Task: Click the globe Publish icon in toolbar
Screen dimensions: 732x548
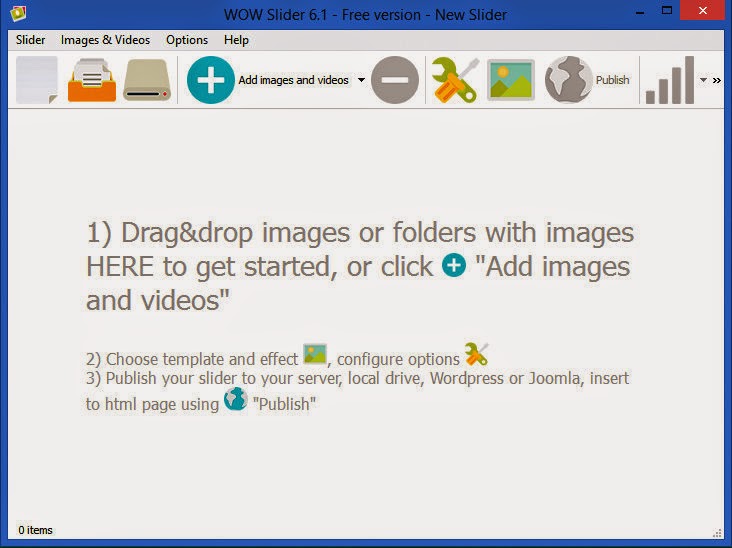Action: 568,80
